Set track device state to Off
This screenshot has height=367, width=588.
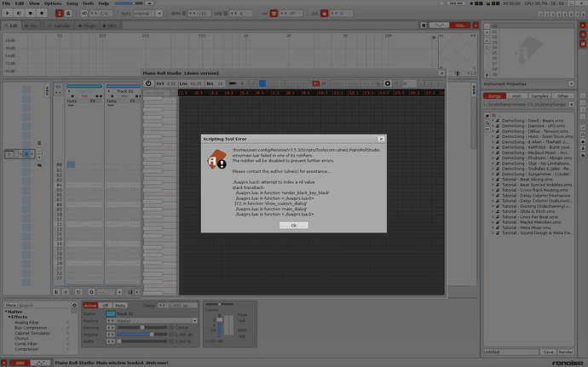[106, 305]
